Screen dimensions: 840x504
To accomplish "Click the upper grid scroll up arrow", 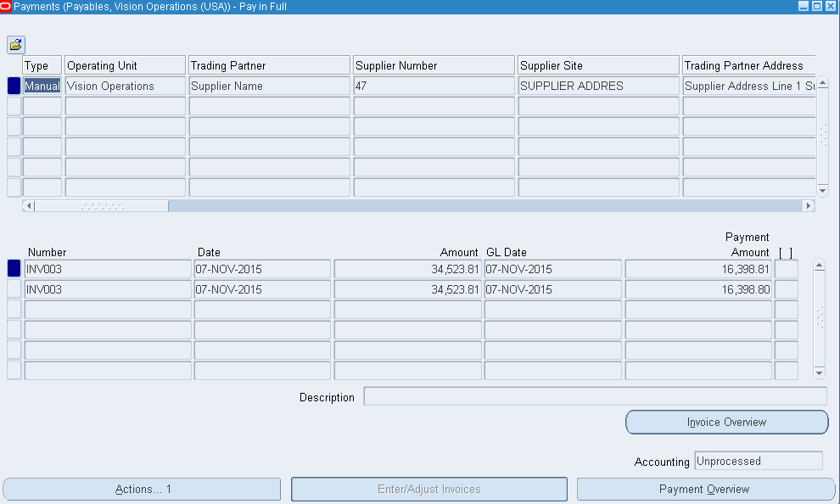I will click(x=822, y=84).
